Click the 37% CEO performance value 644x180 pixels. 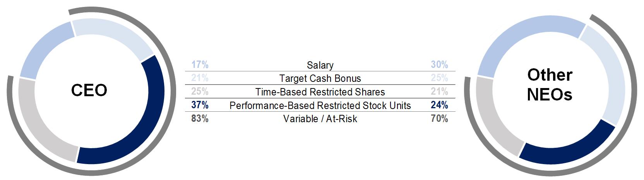tap(200, 105)
